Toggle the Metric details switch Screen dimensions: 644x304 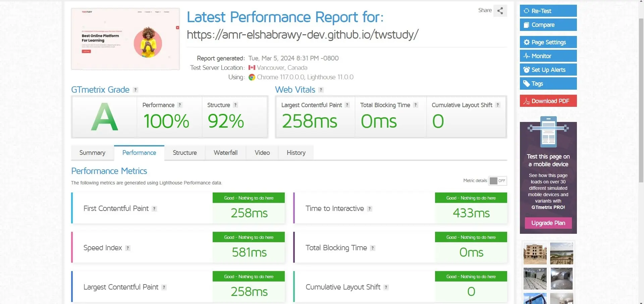(498, 181)
